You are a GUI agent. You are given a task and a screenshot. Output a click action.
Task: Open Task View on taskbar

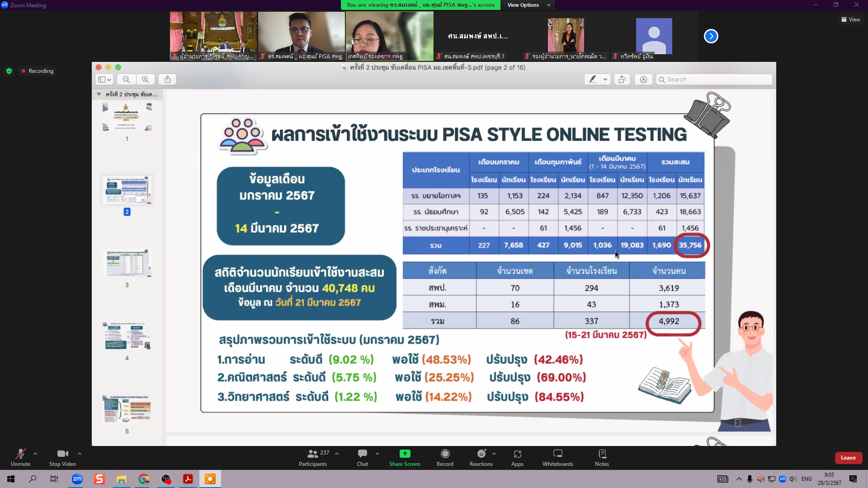(54, 479)
